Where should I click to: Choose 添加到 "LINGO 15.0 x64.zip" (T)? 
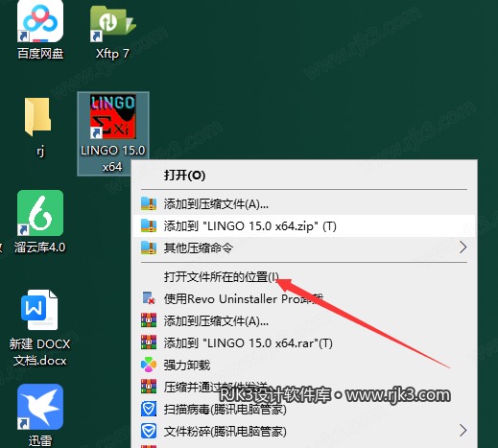(304, 225)
